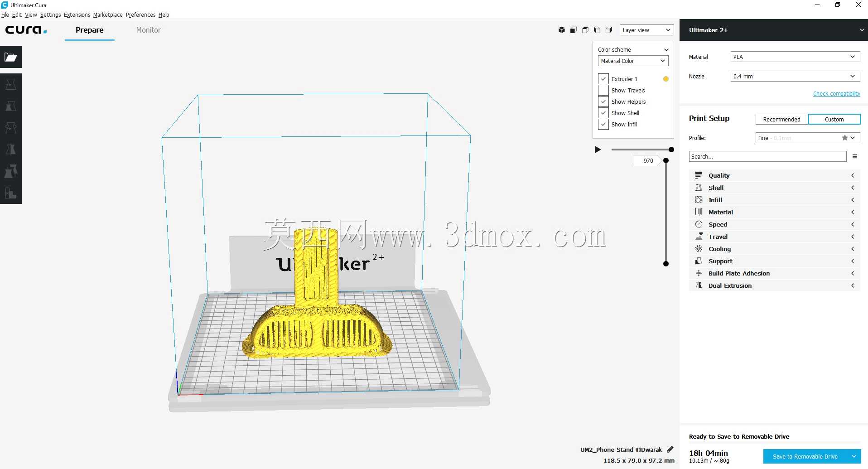Click the layer number 970 field
The height and width of the screenshot is (469, 868).
click(647, 160)
